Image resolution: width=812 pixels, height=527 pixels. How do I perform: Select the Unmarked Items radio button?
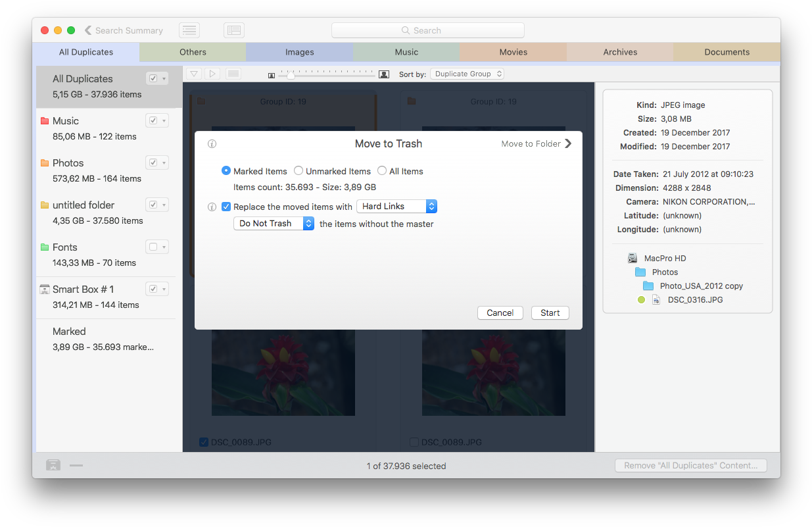click(x=299, y=170)
